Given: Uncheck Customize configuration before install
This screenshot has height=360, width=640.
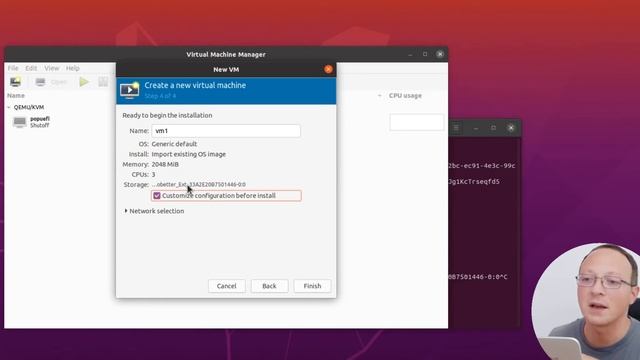Looking at the screenshot, I should (157, 196).
